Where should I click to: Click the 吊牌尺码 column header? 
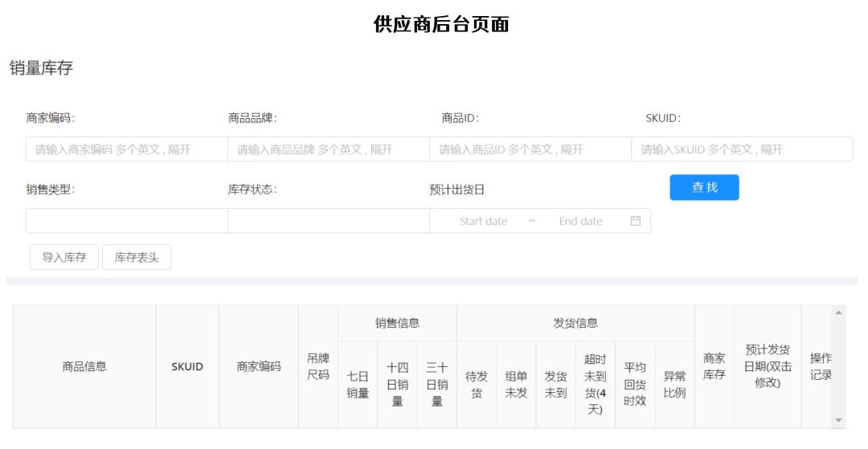point(317,366)
